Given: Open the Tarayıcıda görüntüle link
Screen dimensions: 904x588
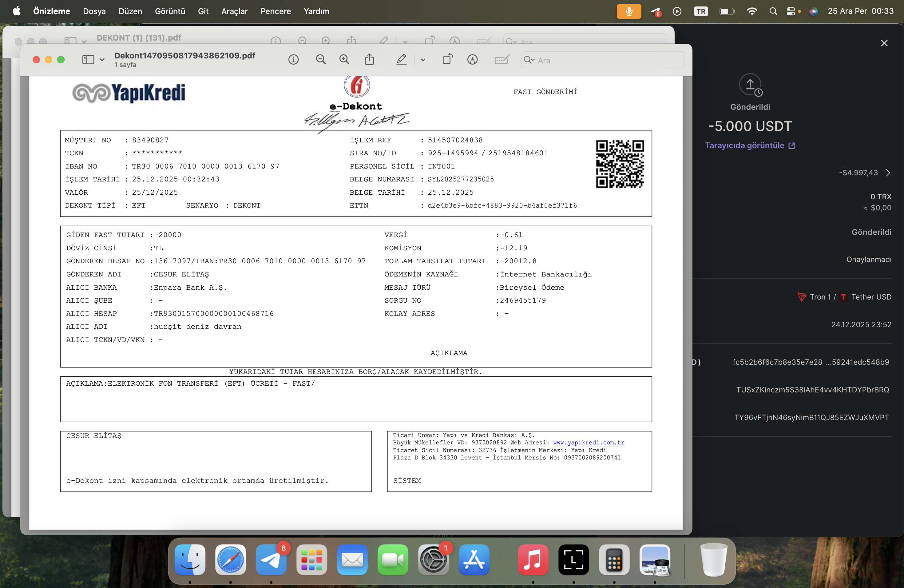Looking at the screenshot, I should [750, 145].
